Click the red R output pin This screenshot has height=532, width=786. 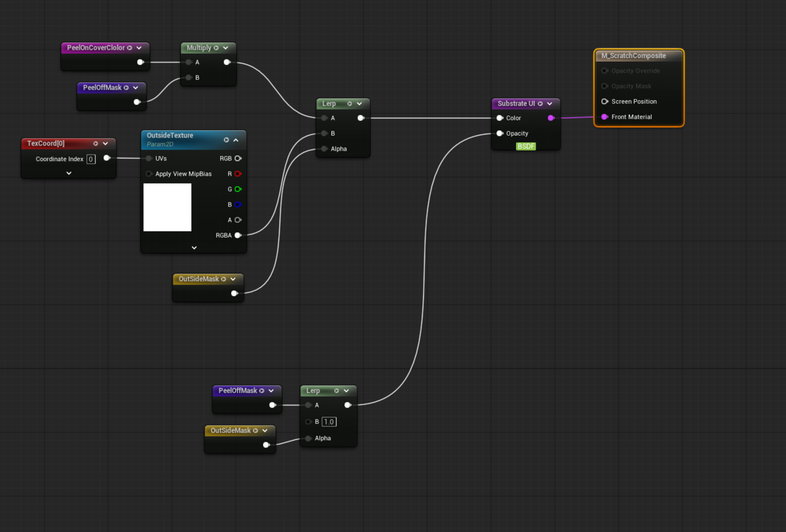tap(238, 174)
